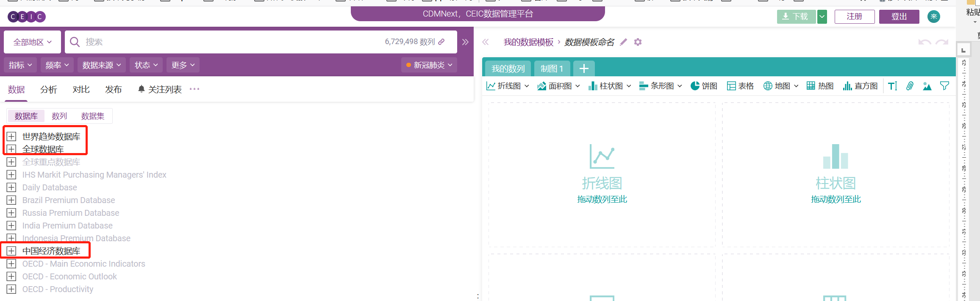Click the three-dot more tabs icon

click(194, 89)
